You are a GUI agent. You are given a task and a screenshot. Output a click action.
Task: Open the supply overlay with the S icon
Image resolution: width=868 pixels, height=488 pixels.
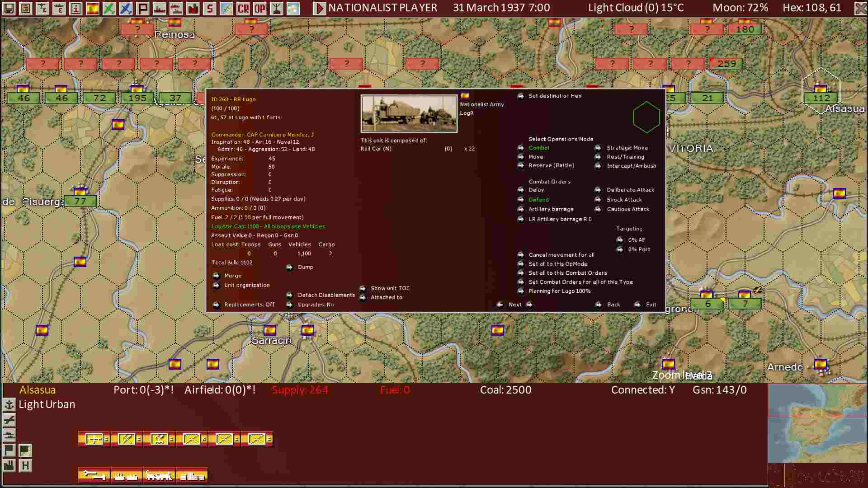209,8
